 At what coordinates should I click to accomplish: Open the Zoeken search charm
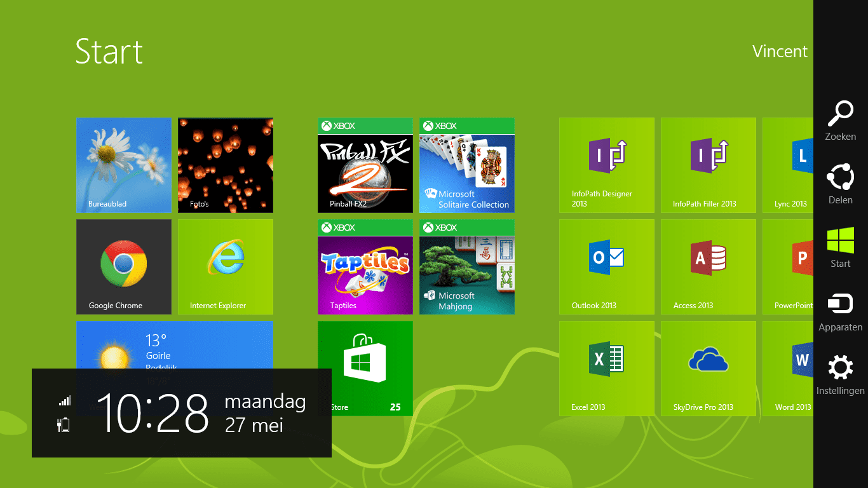tap(840, 121)
